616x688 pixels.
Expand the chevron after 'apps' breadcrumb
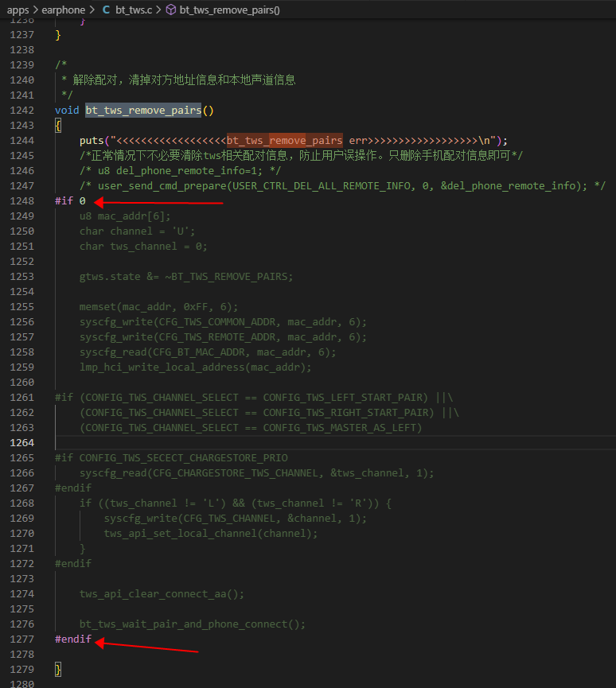coord(35,10)
